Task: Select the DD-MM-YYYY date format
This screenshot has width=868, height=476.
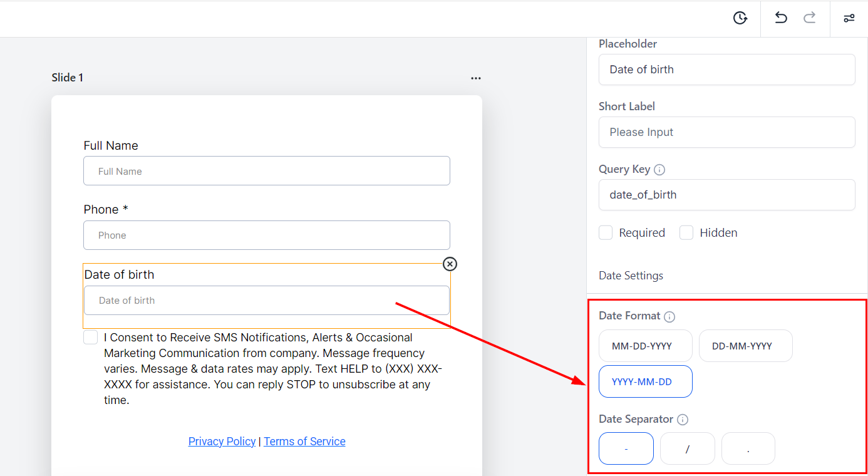Action: tap(745, 346)
